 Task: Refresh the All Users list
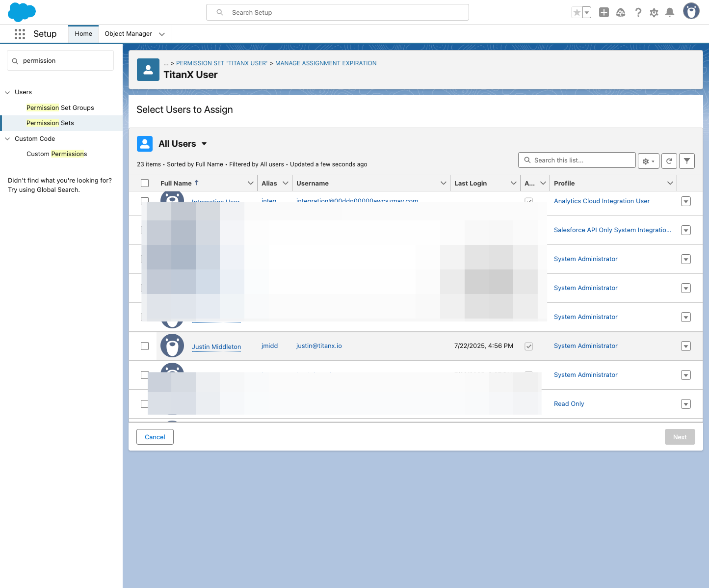[x=669, y=161]
